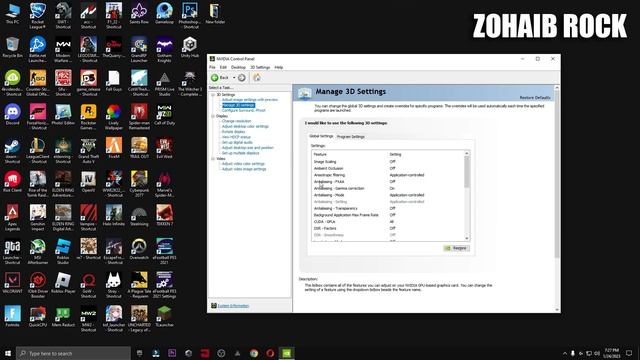
Task: Open the Steam shortcut on desktop
Action: pos(12,151)
